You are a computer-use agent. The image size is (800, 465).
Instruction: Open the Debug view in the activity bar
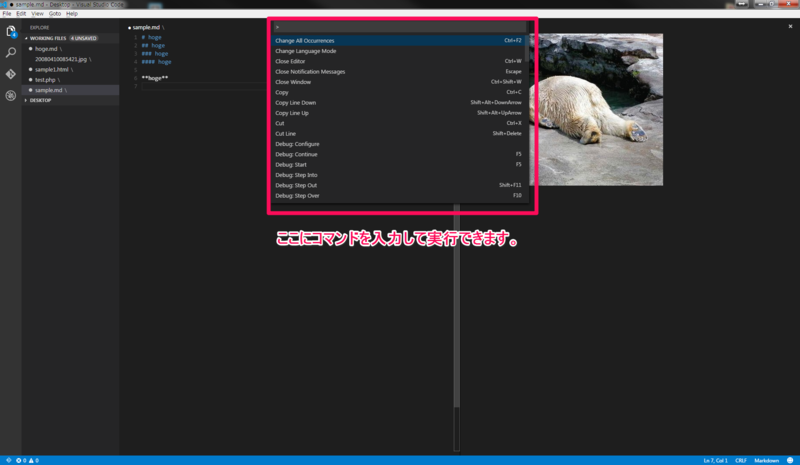11,95
